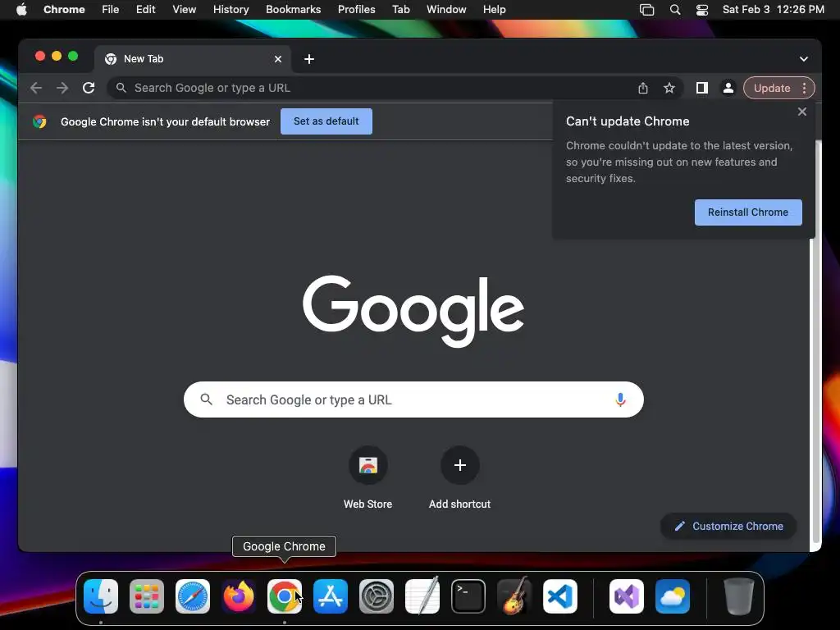Open the View menu
The width and height of the screenshot is (840, 630).
click(185, 10)
